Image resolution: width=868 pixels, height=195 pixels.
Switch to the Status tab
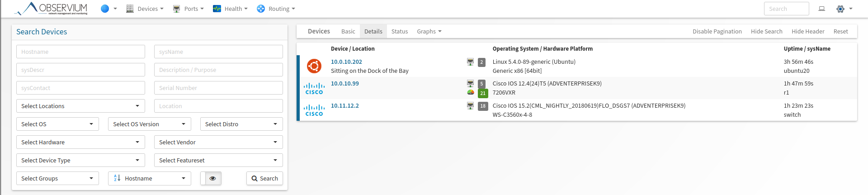(x=400, y=31)
